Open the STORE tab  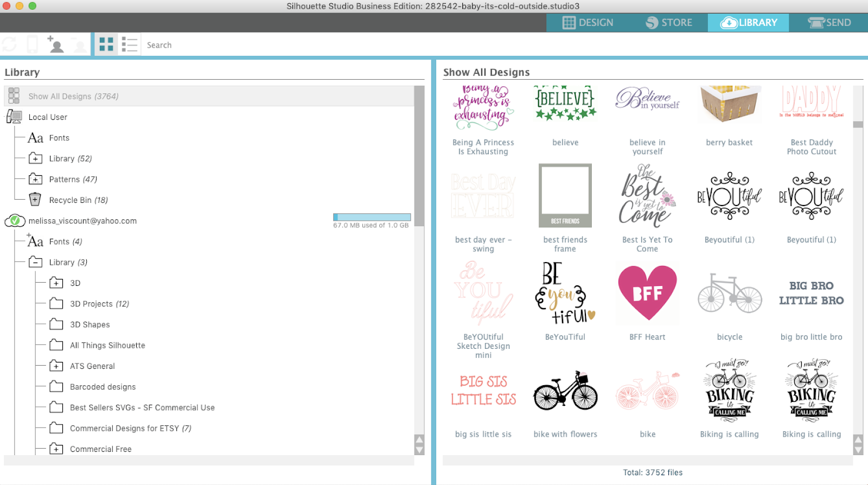click(668, 23)
